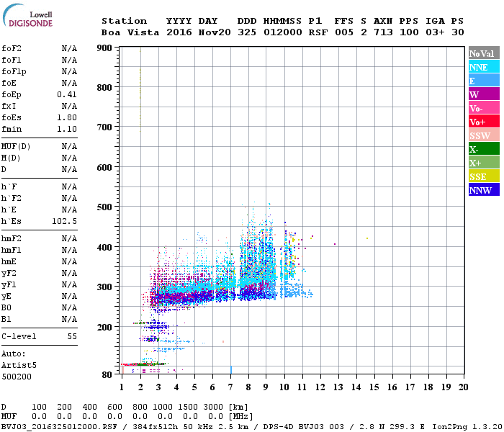
Task: Click the BVJ03_2016325012000.RSF file name
Action: pos(59,426)
